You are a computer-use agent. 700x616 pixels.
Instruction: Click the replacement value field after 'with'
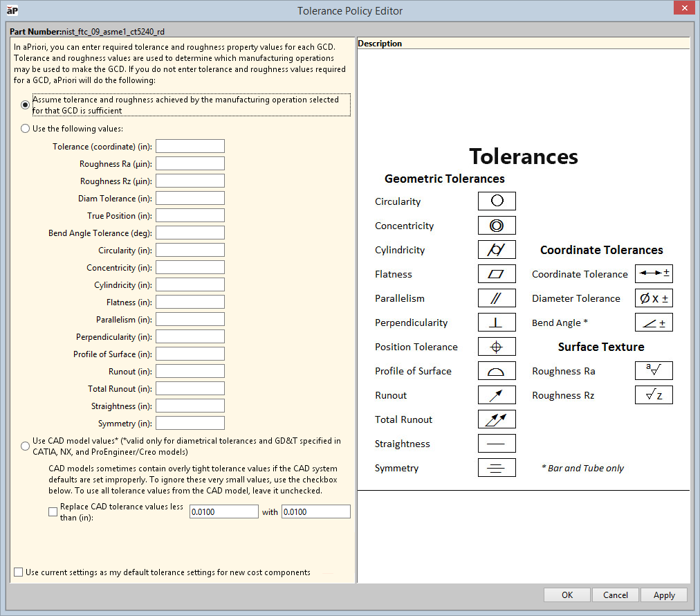316,512
